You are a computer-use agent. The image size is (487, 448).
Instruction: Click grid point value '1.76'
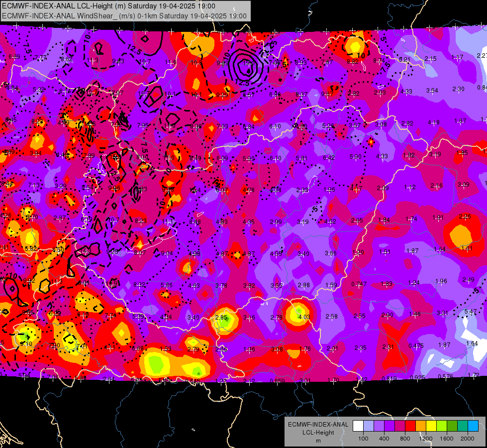(x=304, y=349)
